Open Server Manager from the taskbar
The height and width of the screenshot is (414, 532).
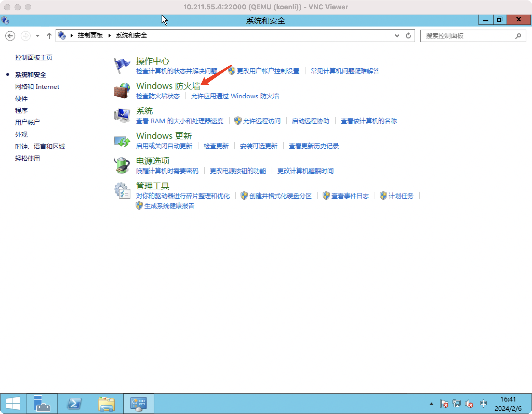[x=42, y=403]
